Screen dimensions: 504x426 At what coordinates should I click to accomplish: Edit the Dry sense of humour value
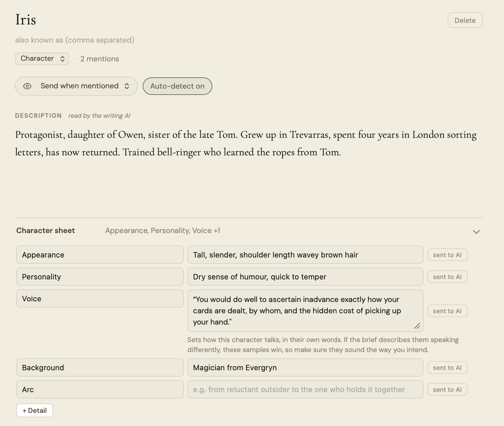tap(305, 277)
